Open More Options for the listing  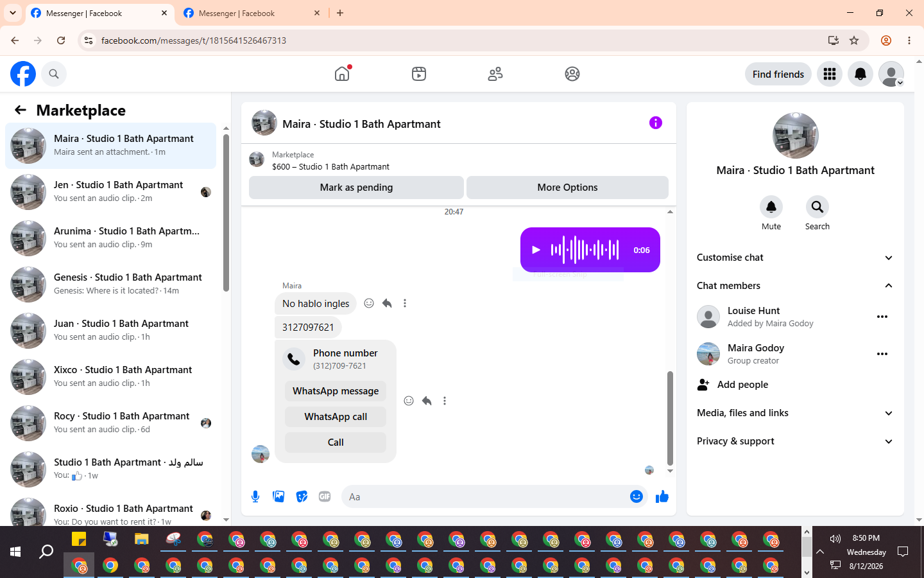pyautogui.click(x=567, y=188)
